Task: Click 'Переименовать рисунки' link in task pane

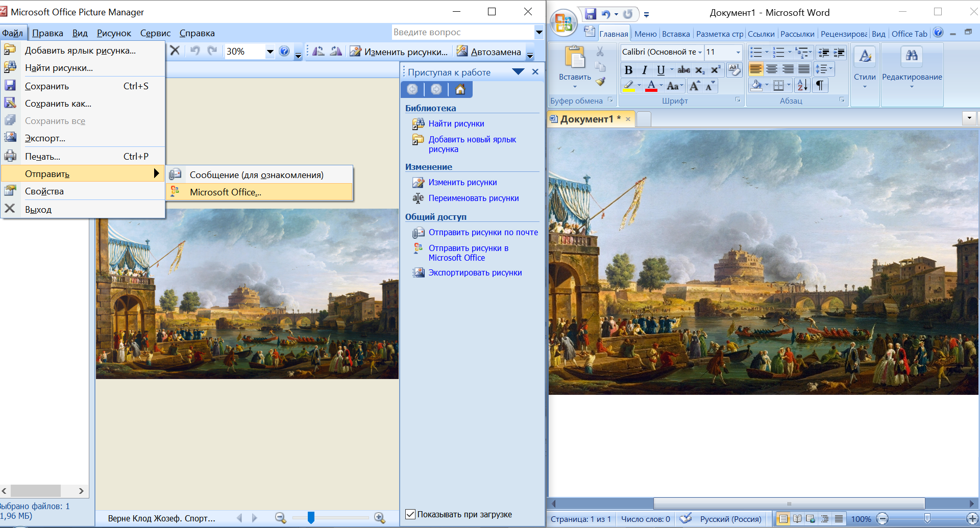Action: pos(474,198)
